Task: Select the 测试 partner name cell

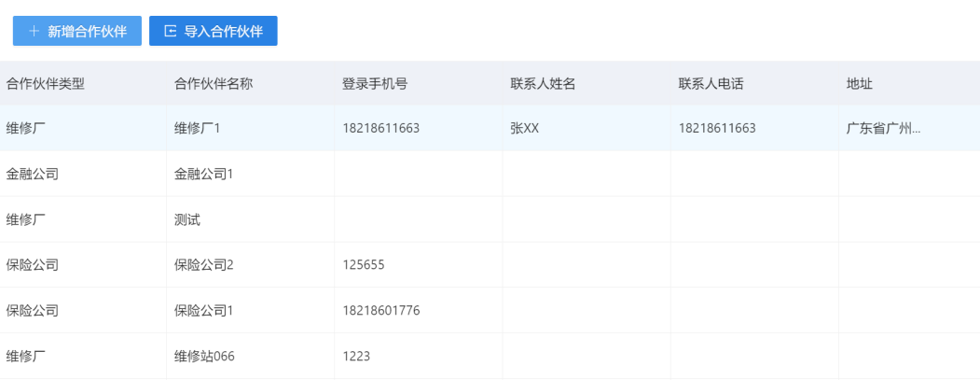Action: click(187, 219)
